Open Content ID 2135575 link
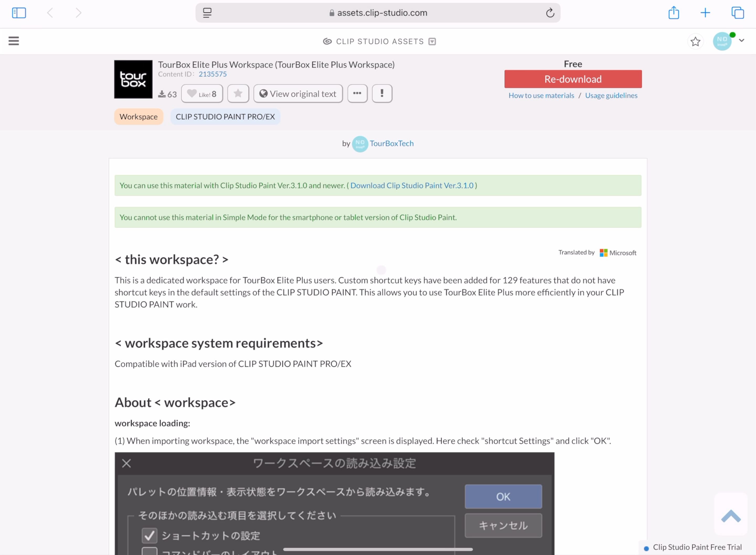 (212, 74)
